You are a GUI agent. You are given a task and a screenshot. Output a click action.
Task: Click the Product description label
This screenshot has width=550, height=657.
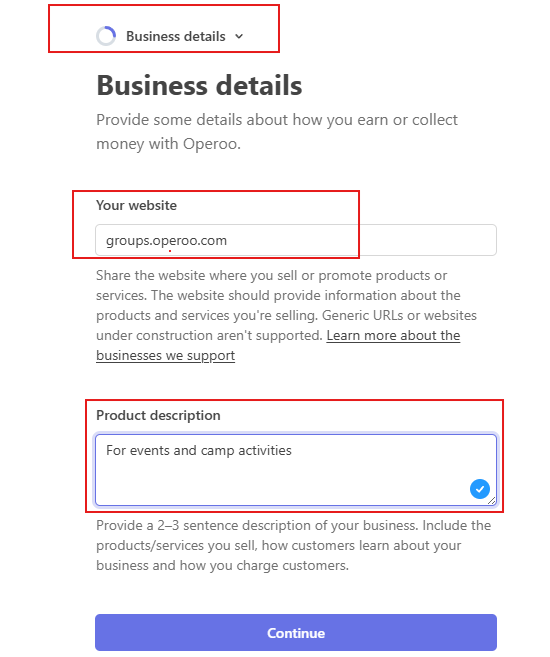coord(158,415)
